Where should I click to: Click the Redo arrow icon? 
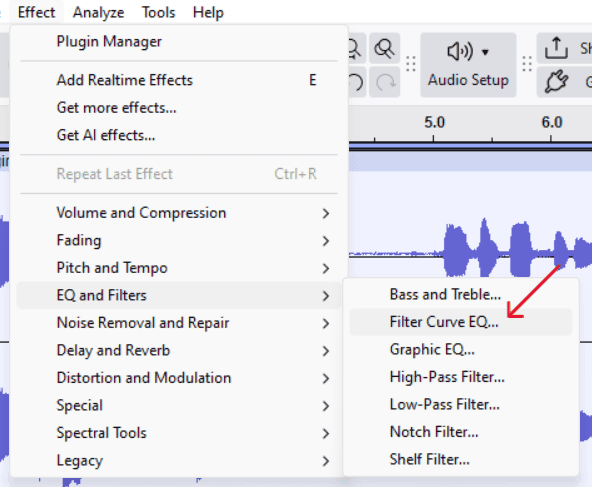point(385,82)
